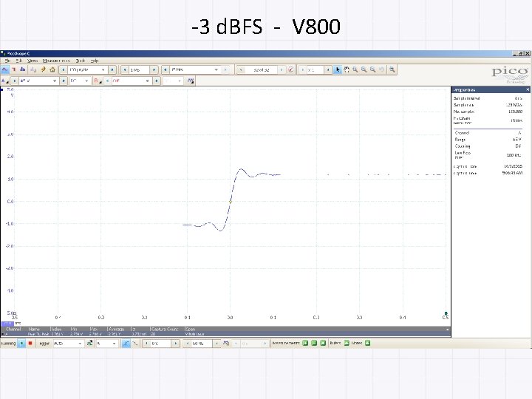Viewport: 532px width, 399px height.
Task: Open the Measurements menu
Action: click(56, 61)
